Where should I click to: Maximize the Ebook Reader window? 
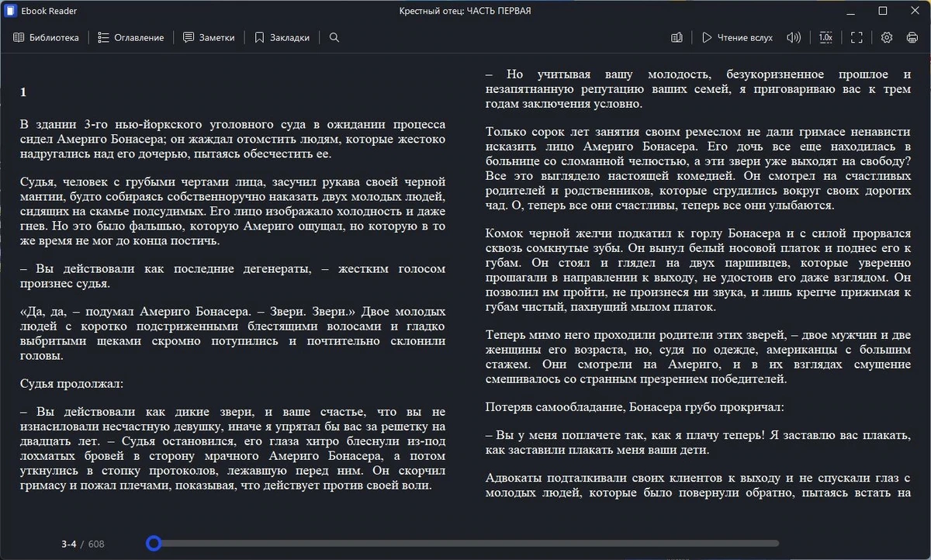pos(883,11)
